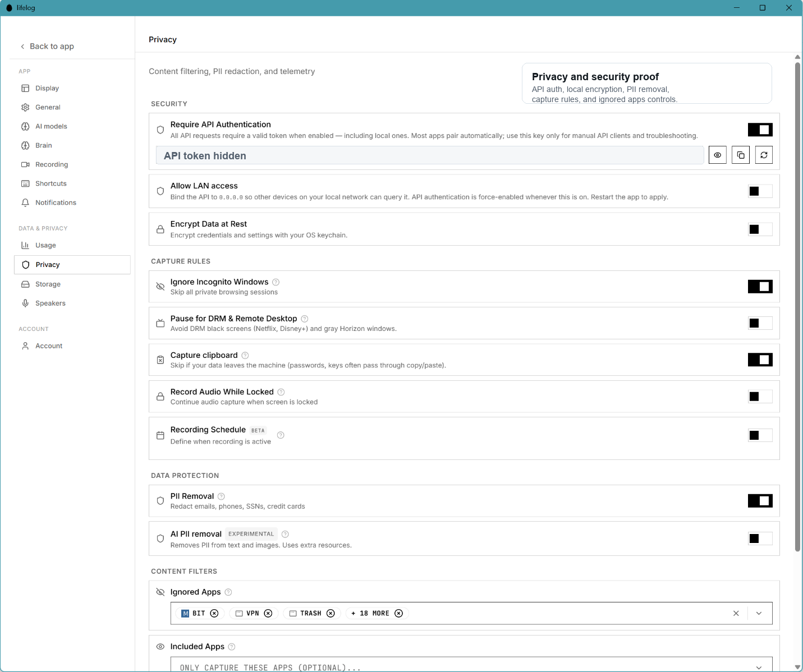803x672 pixels.
Task: Click the BETA badge on Recording Schedule
Action: click(x=258, y=431)
